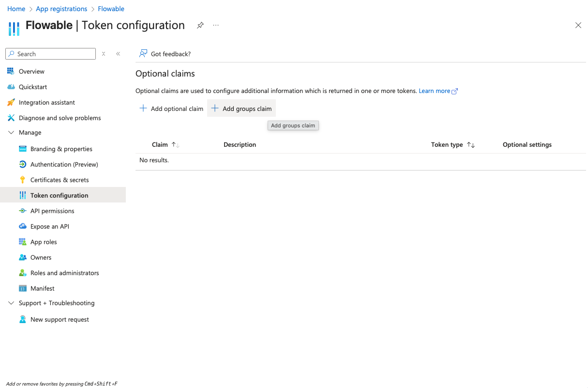
Task: Collapse the sidebar with double-chevron icon
Action: point(118,54)
